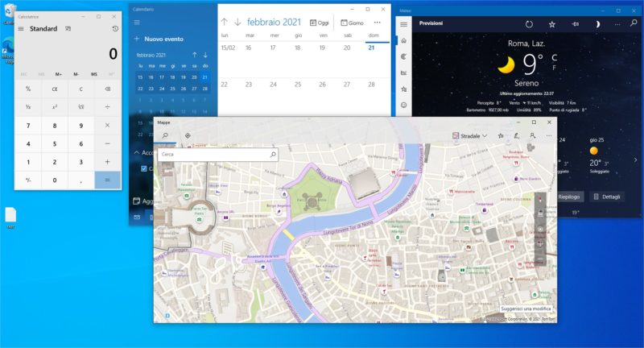Image resolution: width=644 pixels, height=348 pixels.
Task: Open Dettagli in Weather forecast
Action: (607, 197)
